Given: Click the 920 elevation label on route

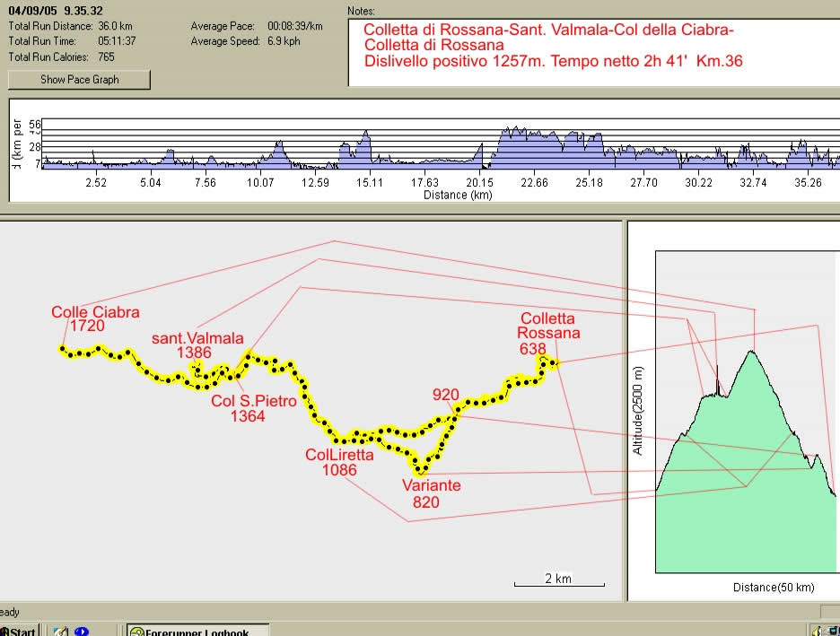Looking at the screenshot, I should (445, 395).
